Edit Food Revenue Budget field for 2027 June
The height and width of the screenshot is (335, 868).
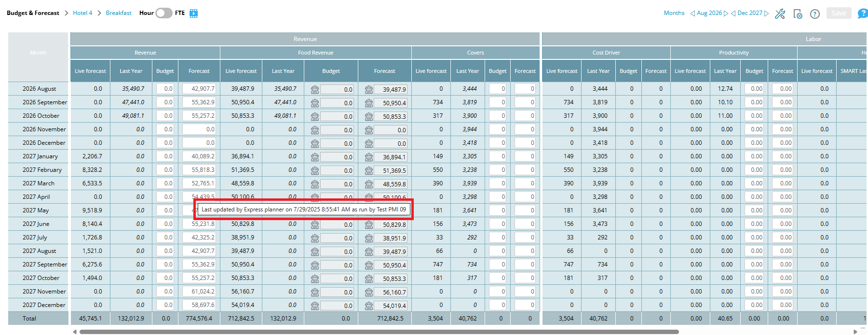point(337,224)
